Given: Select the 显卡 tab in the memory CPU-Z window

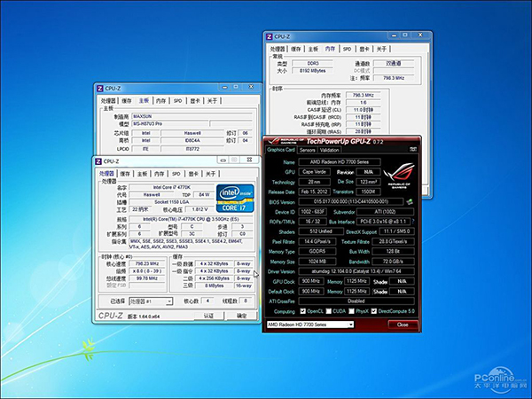Looking at the screenshot, I should pyautogui.click(x=364, y=49).
